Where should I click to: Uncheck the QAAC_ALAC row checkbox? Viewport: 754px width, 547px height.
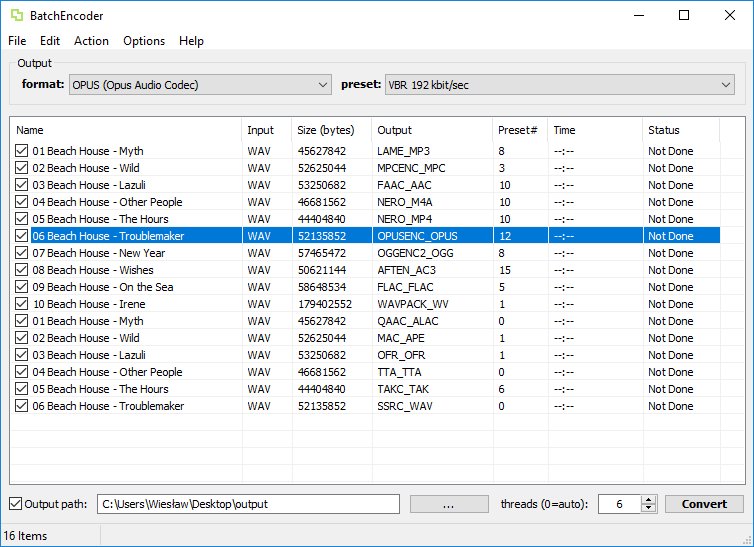tap(21, 321)
